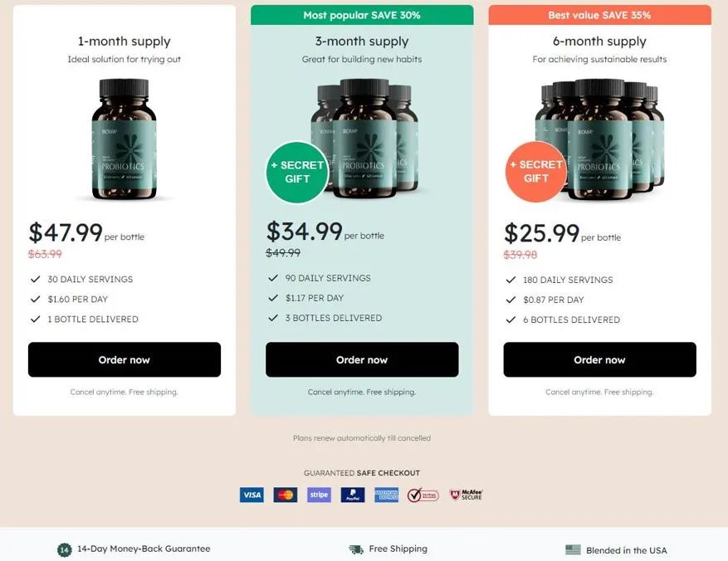Click the Mastercard payment icon
Image resolution: width=728 pixels, height=561 pixels.
[286, 495]
